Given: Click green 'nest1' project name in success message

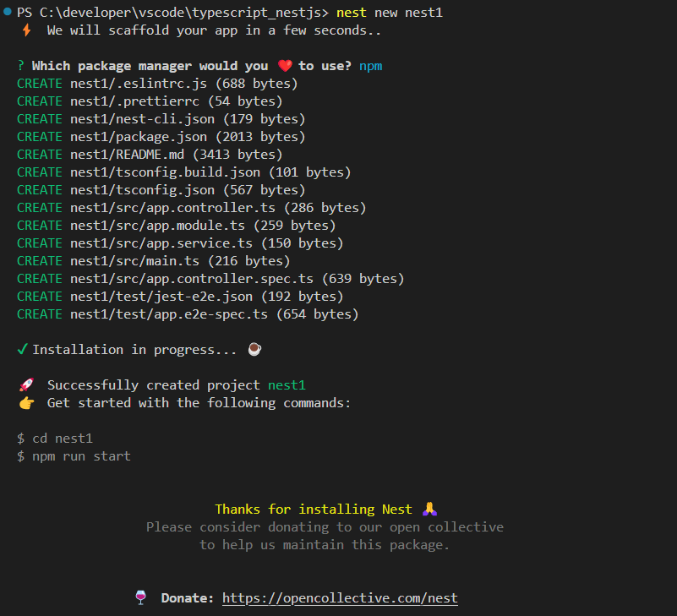Looking at the screenshot, I should 287,385.
